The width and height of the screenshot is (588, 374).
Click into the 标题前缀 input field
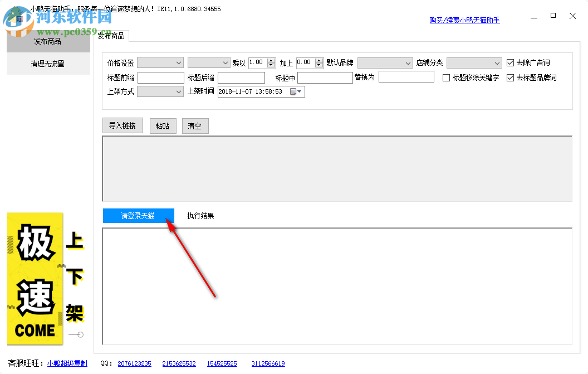(x=160, y=78)
